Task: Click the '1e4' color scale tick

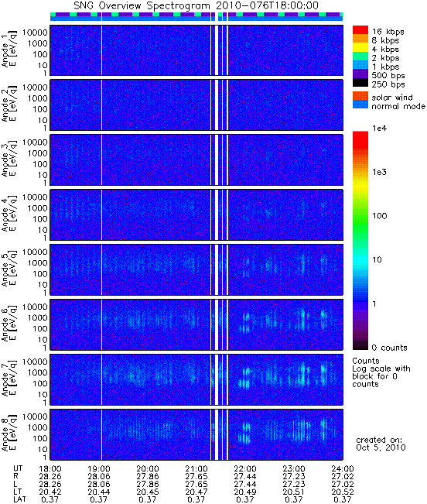Action: [x=380, y=129]
